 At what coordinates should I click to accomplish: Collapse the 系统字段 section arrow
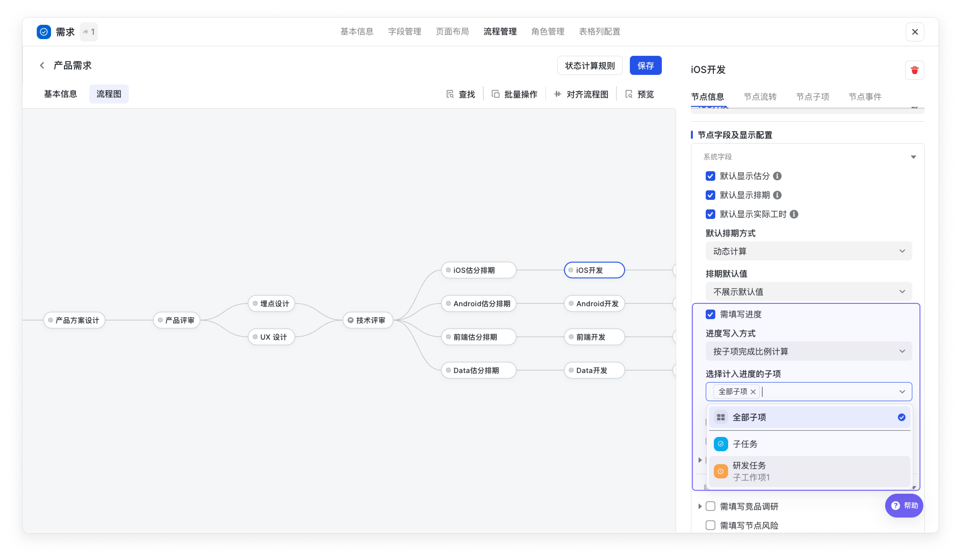click(x=913, y=157)
